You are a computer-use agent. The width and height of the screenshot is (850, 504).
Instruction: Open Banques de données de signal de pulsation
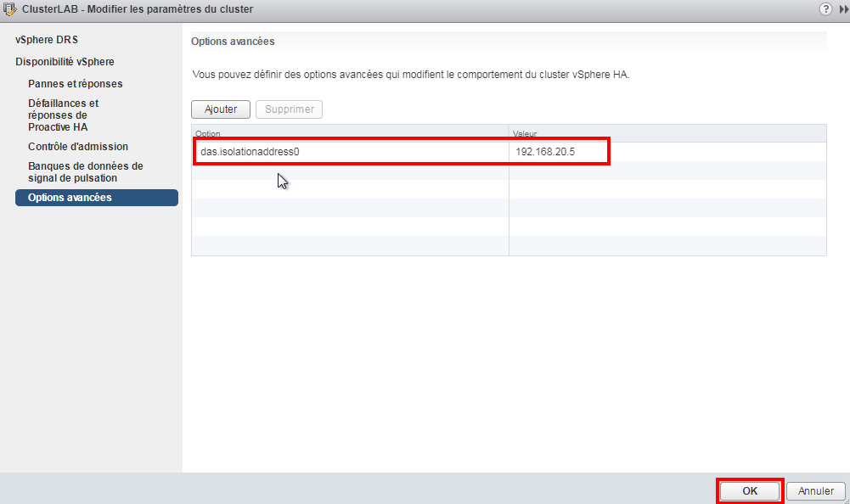tap(86, 171)
